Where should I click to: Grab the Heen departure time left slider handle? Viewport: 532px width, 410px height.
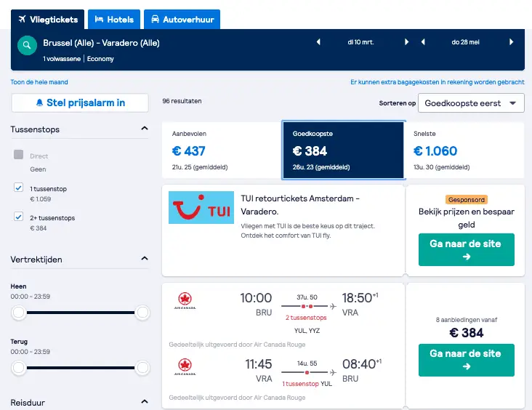(x=19, y=313)
